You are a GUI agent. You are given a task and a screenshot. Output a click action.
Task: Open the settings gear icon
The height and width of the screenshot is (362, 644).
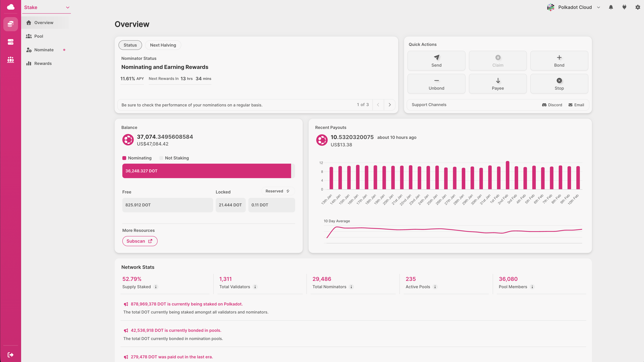(x=638, y=7)
